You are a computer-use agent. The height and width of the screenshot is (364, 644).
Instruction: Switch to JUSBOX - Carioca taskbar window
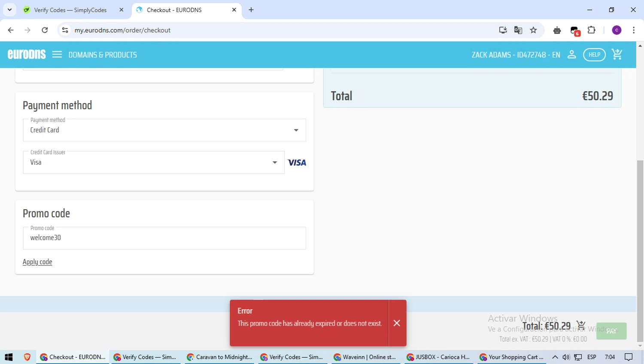(438, 357)
